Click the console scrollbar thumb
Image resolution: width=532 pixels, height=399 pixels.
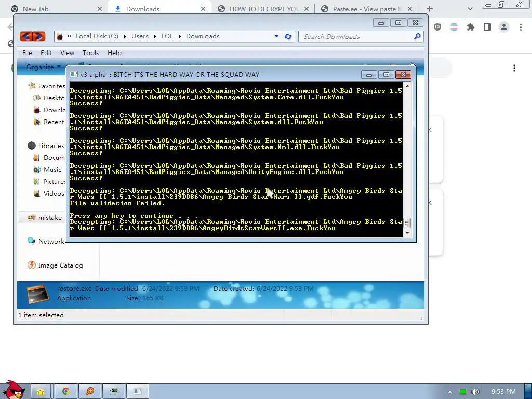coord(407,223)
